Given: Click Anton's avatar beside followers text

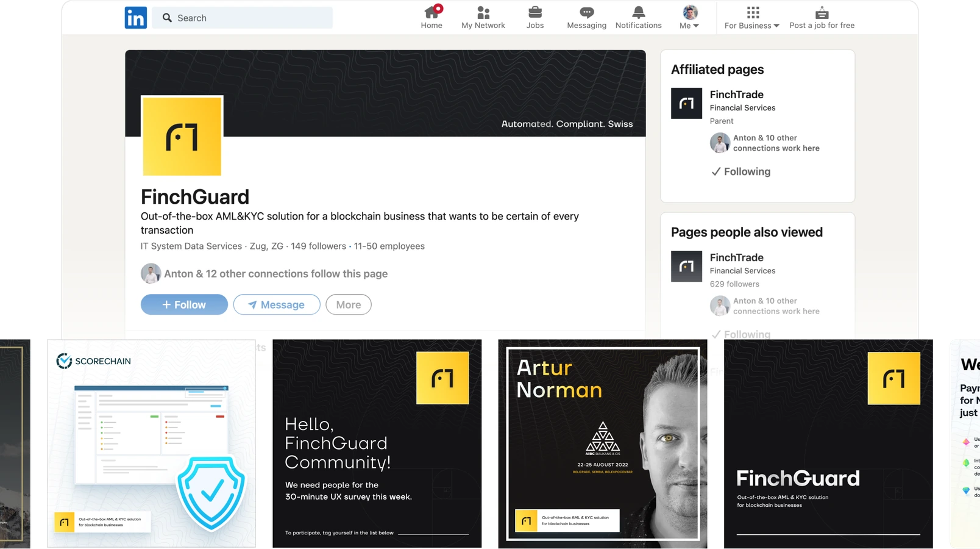Looking at the screenshot, I should (151, 273).
